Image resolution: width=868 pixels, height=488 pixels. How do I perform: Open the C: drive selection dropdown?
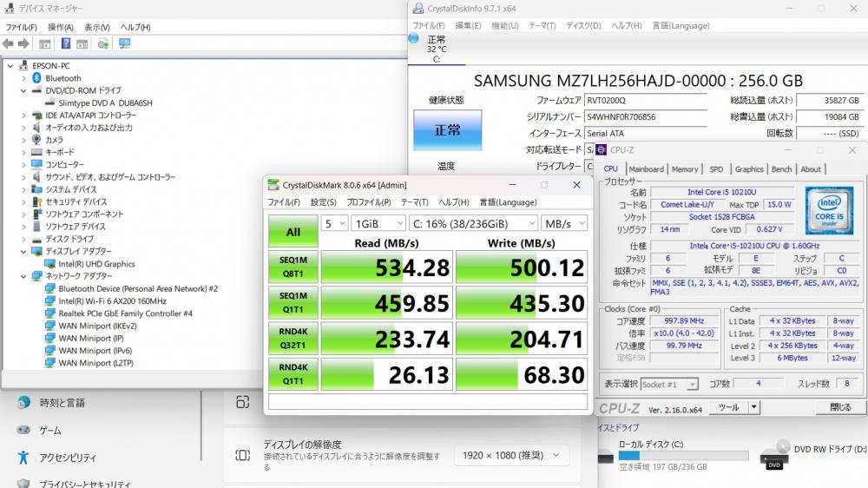pyautogui.click(x=473, y=224)
